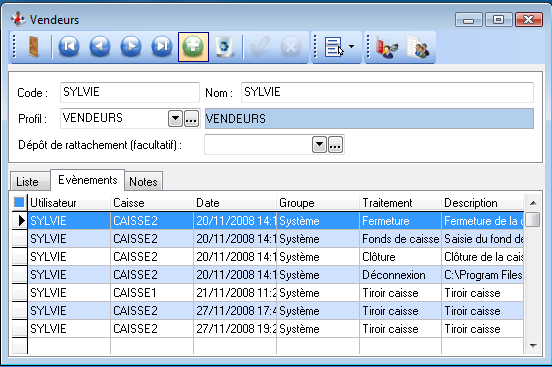The height and width of the screenshot is (367, 552).
Task: Click the date 21/11/2008 cell
Action: point(235,293)
